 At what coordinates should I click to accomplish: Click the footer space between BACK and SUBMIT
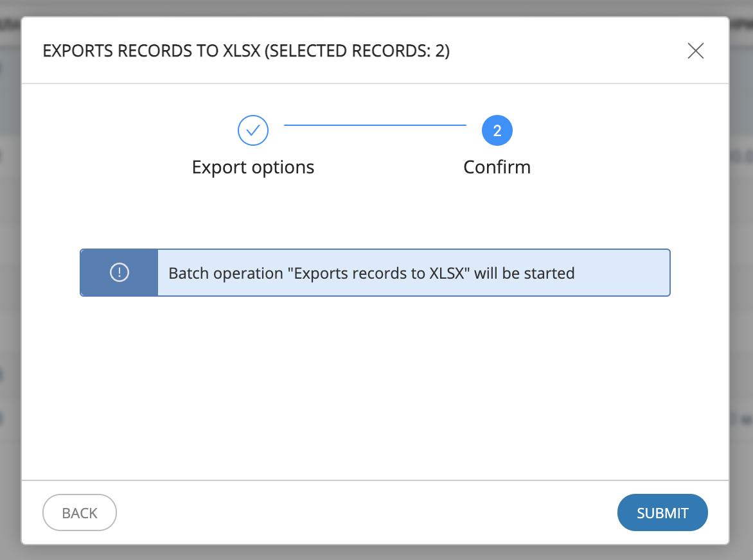click(366, 513)
